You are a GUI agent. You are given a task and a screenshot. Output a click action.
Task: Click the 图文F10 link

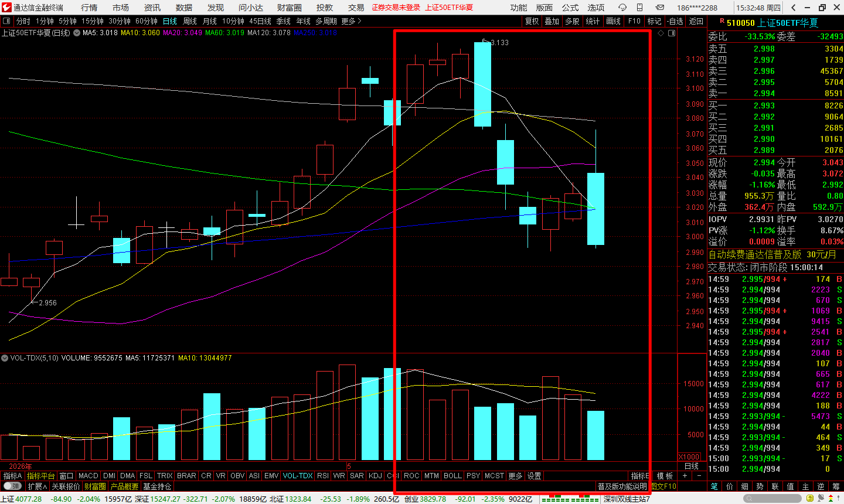(x=663, y=486)
